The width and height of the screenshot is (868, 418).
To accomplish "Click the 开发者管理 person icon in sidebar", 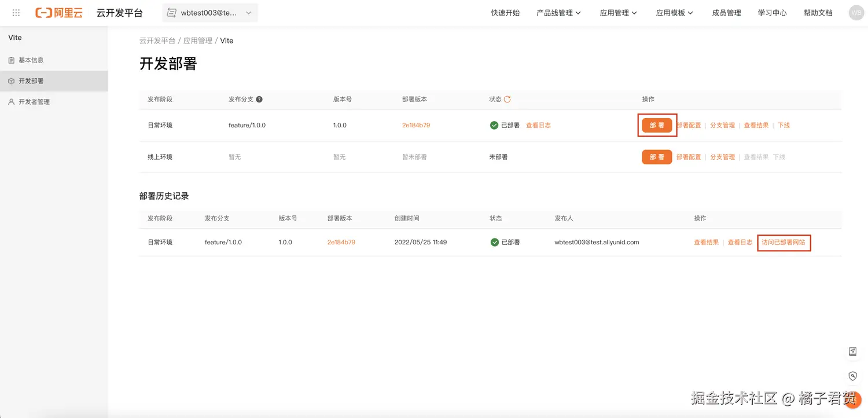I will tap(12, 102).
